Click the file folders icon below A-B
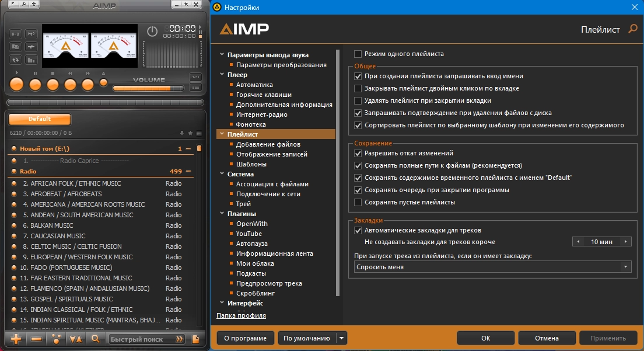 click(x=15, y=47)
